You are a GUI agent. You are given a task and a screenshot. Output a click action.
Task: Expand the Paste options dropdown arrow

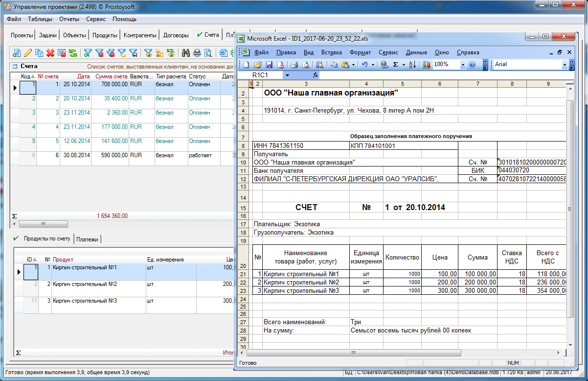pos(353,64)
